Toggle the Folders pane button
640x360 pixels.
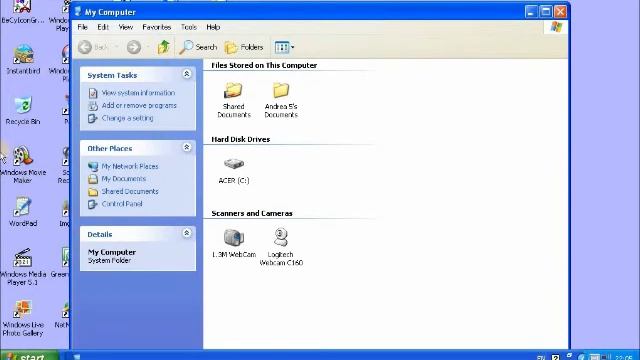point(244,47)
